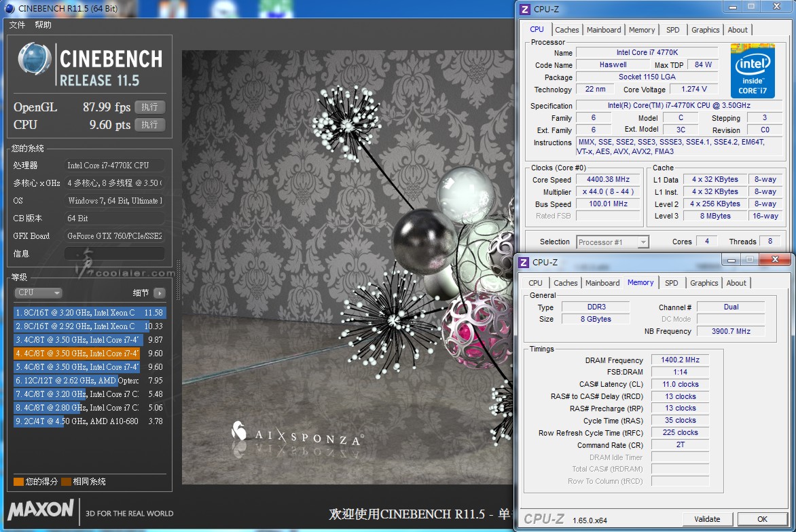Click the Intel inside Core i7 logo
The image size is (796, 532).
click(753, 71)
